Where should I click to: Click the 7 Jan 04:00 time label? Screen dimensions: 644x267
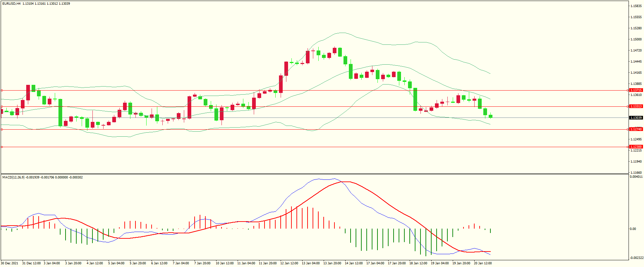[181, 263]
